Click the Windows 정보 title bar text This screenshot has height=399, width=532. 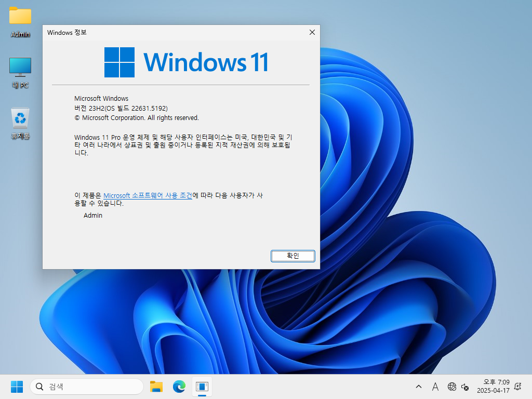[67, 33]
